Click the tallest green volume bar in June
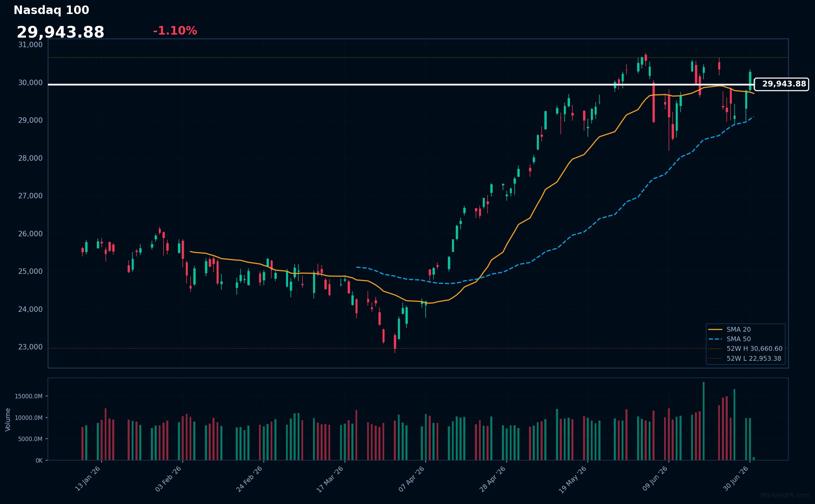Viewport: 815px width, 504px height. pyautogui.click(x=703, y=421)
